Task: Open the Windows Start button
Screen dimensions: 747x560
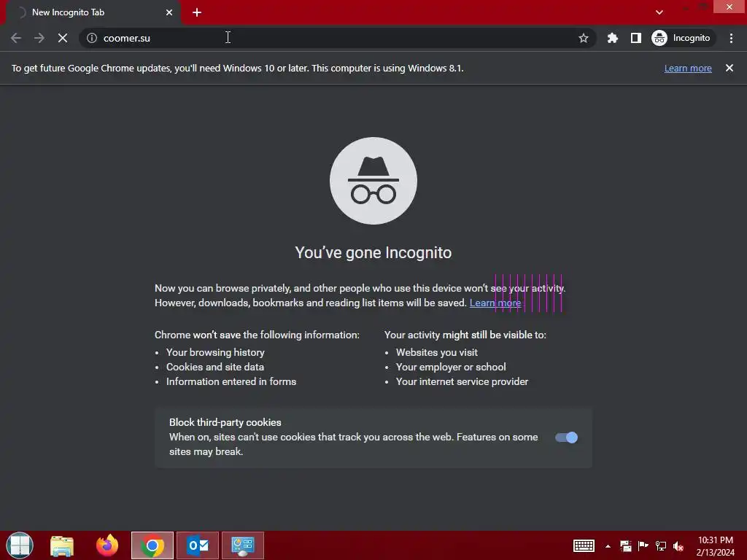Action: [20, 545]
